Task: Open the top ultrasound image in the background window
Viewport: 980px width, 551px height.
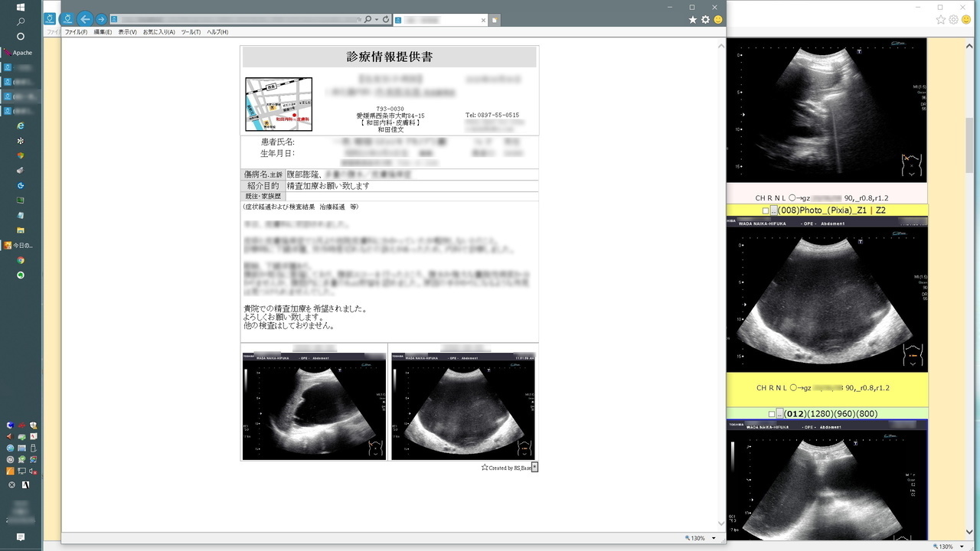Action: coord(827,111)
